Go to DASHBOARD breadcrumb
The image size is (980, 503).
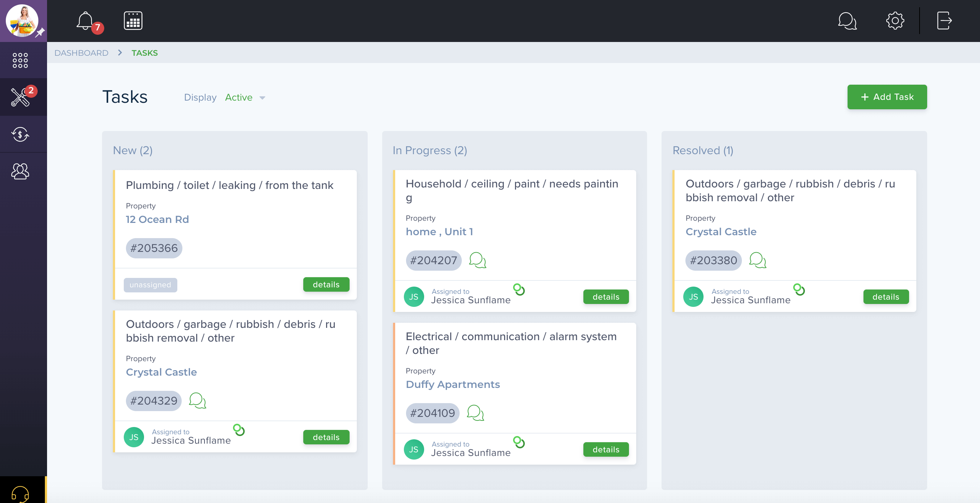(x=81, y=53)
